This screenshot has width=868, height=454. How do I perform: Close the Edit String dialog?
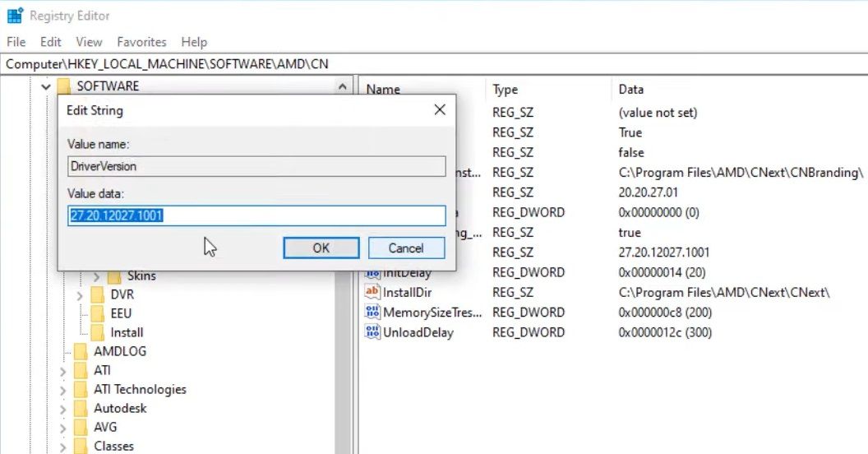pyautogui.click(x=440, y=110)
